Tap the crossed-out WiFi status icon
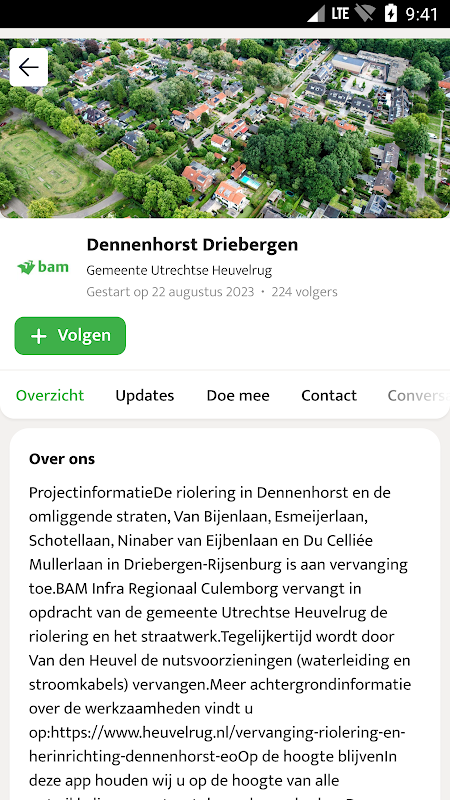This screenshot has width=450, height=800. click(365, 14)
